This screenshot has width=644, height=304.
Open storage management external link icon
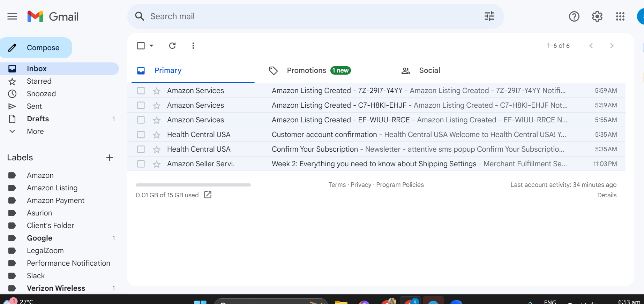coord(208,195)
